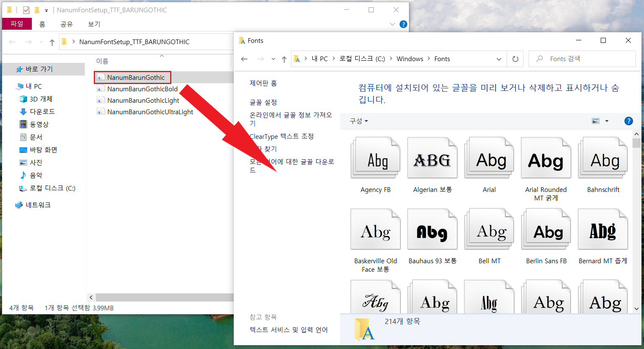Click the properties checkmark quick access icon

tap(26, 10)
